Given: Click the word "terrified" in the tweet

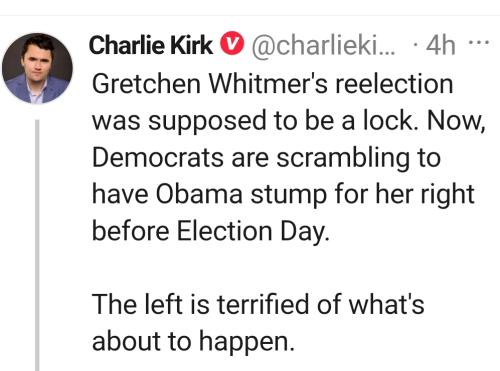Looking at the screenshot, I should 263,304.
